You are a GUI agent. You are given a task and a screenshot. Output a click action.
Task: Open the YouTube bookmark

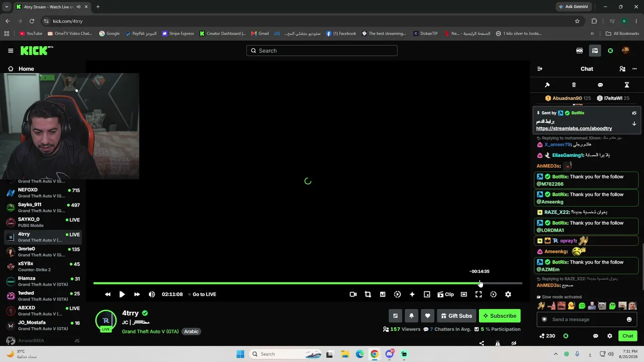[x=31, y=34]
